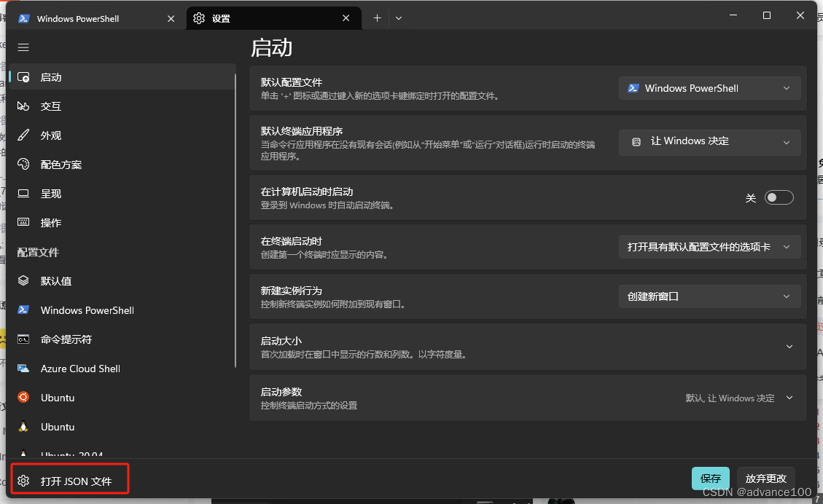Click the 启动 page title
The height and width of the screenshot is (504, 823).
coord(271,48)
